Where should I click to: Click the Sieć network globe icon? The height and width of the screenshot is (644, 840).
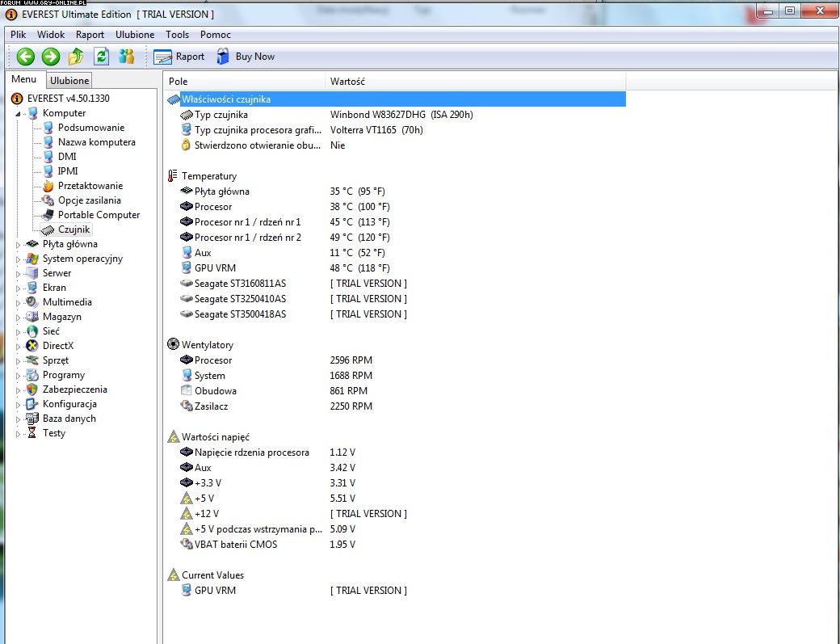(32, 331)
